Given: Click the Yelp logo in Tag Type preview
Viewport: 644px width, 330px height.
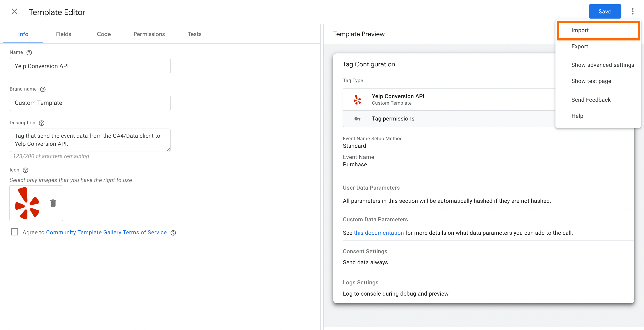Looking at the screenshot, I should pos(357,99).
